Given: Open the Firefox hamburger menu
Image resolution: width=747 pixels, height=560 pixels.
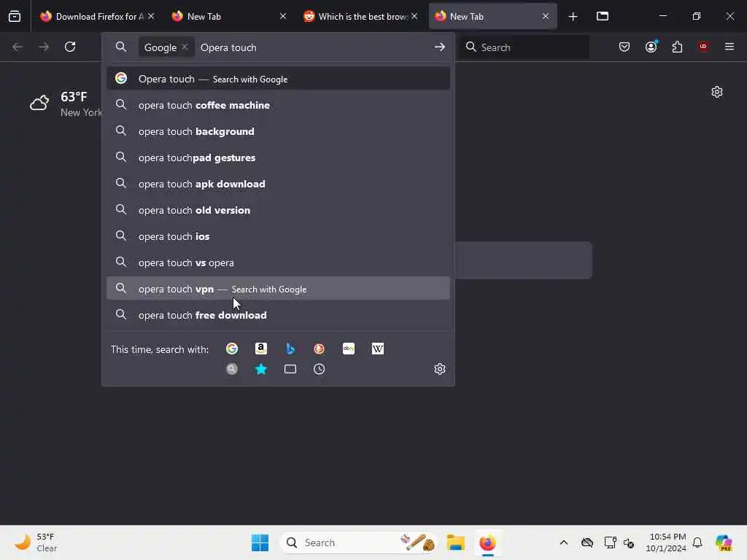Looking at the screenshot, I should tap(729, 47).
